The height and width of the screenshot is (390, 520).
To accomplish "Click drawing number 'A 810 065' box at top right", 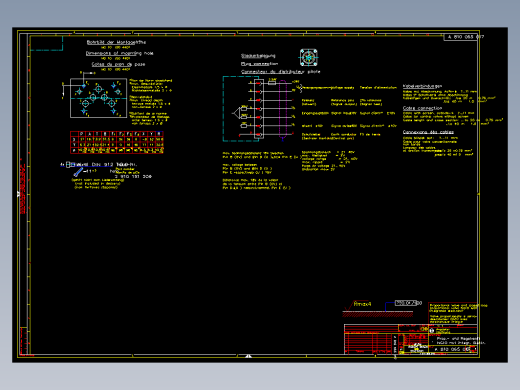I will tap(462, 37).
